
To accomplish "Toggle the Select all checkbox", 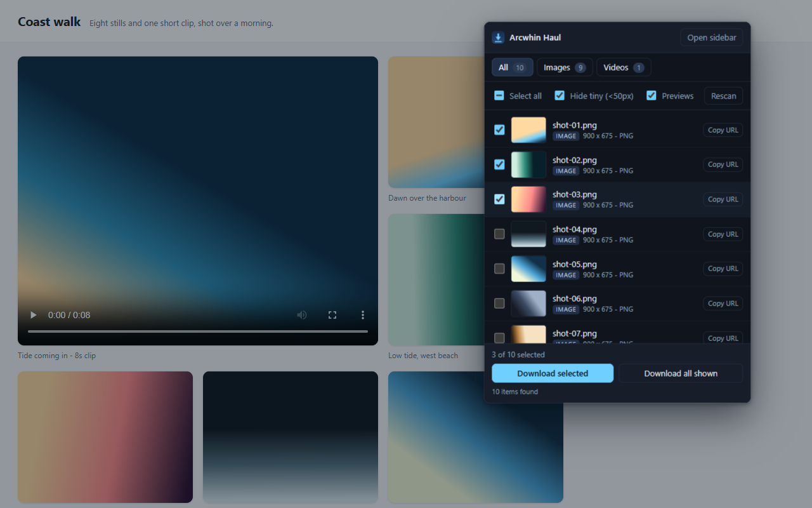I will (499, 96).
